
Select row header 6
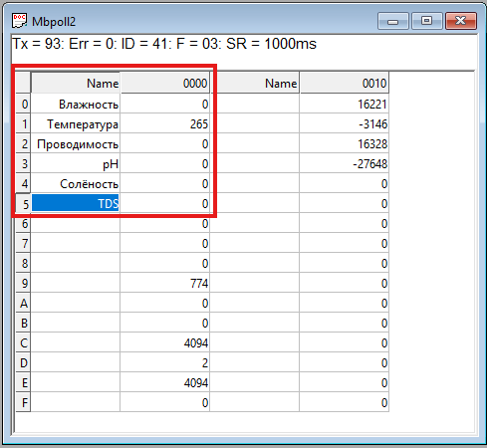tap(23, 223)
